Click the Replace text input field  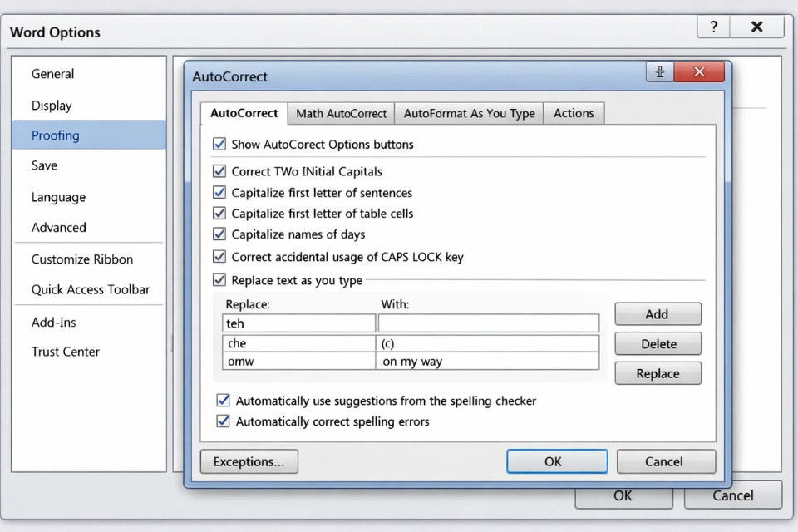(x=299, y=323)
